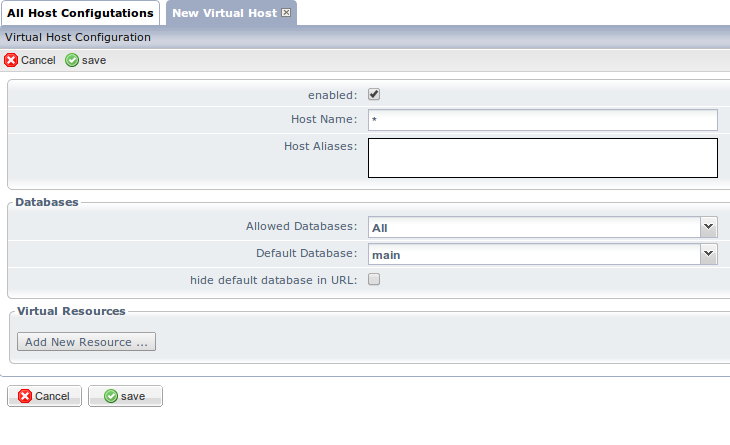Enable hide default database in URL
The width and height of the screenshot is (730, 445).
click(374, 279)
